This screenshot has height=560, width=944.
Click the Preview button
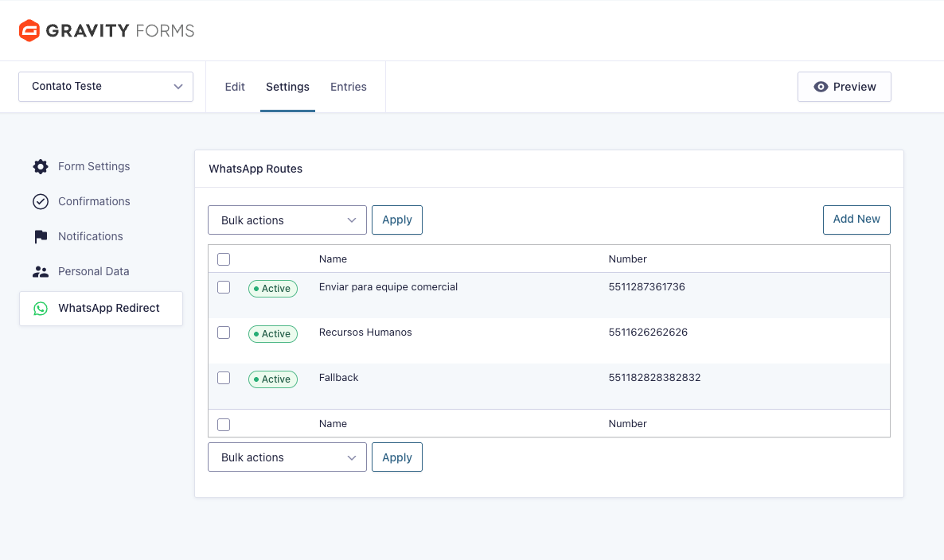[844, 87]
